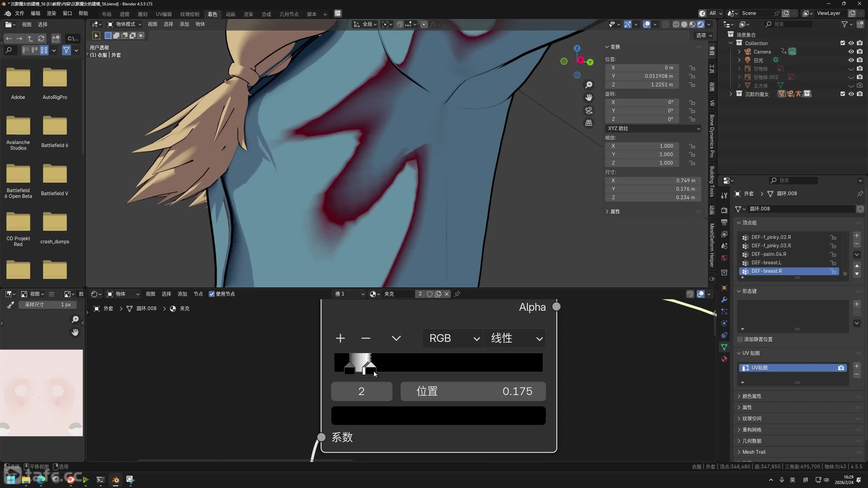This screenshot has width=868, height=488.
Task: Switch to the UV编辑 workspace tab
Action: (163, 14)
